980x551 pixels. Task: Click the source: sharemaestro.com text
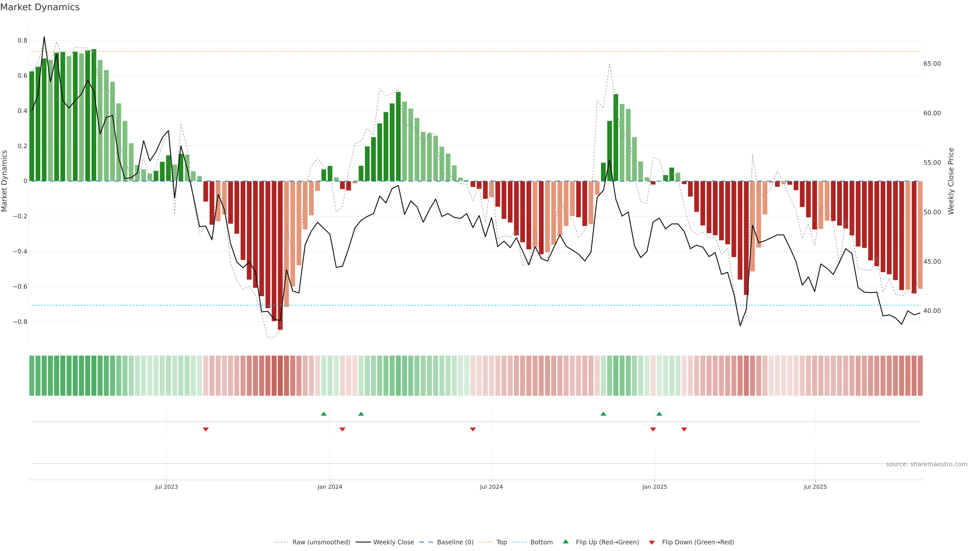pos(926,464)
